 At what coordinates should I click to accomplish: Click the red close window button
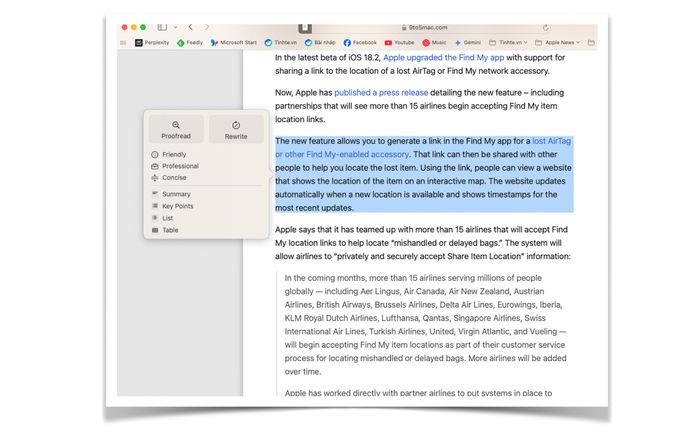[x=125, y=27]
